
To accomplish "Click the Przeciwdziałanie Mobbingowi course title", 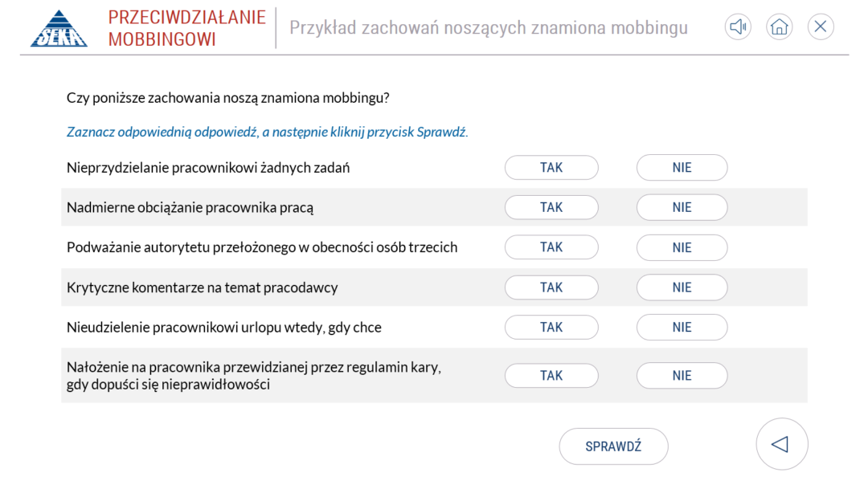I will click(186, 28).
